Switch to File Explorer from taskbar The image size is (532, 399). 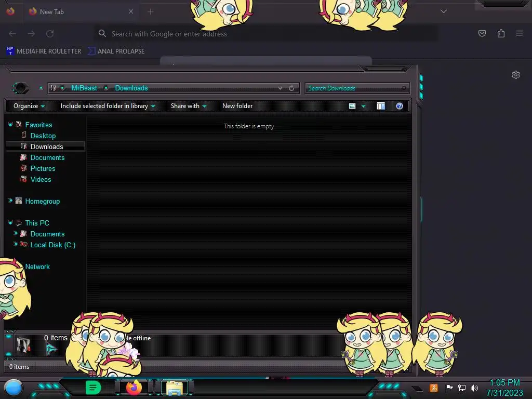pyautogui.click(x=175, y=388)
